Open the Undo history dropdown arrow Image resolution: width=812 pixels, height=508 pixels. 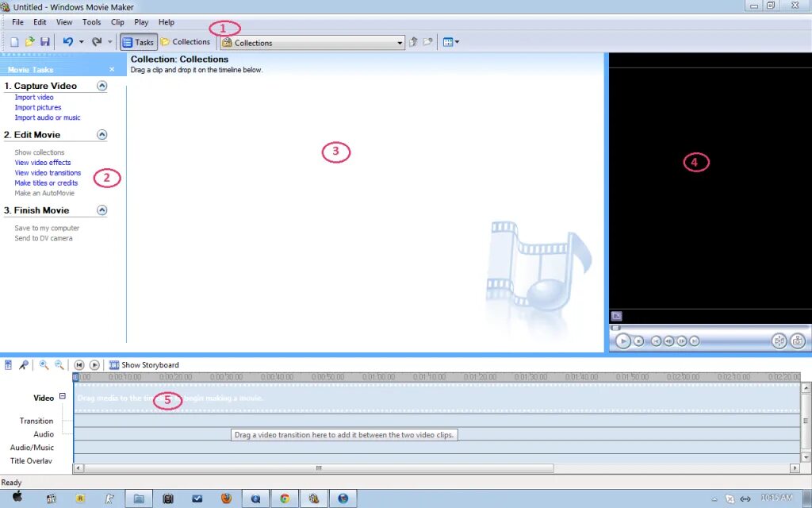coord(82,42)
